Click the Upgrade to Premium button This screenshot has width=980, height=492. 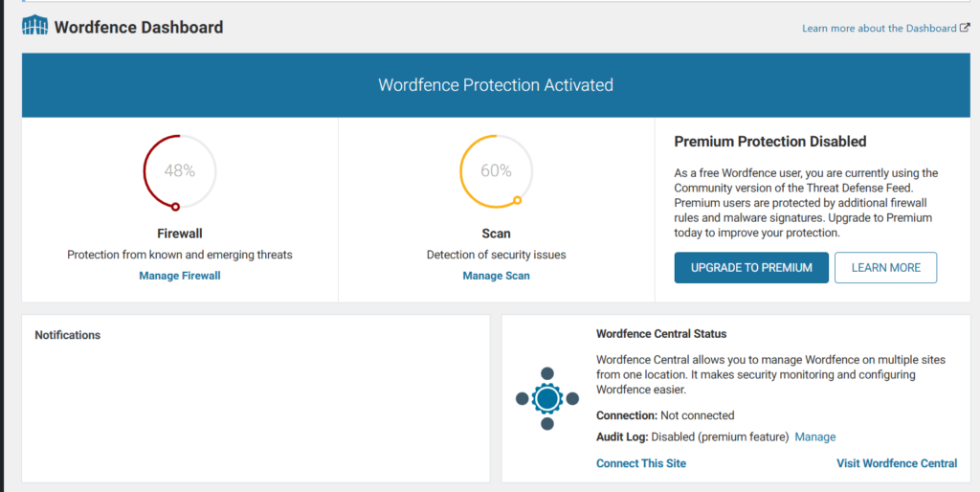(751, 268)
